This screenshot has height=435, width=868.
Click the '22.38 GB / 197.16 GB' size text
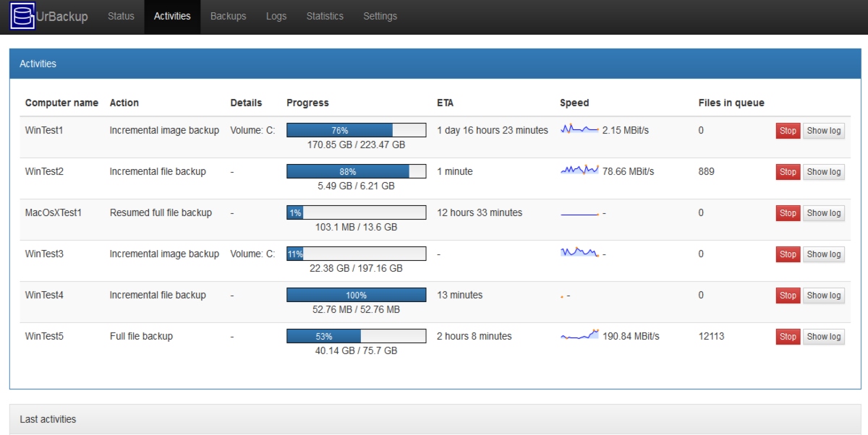pos(356,268)
